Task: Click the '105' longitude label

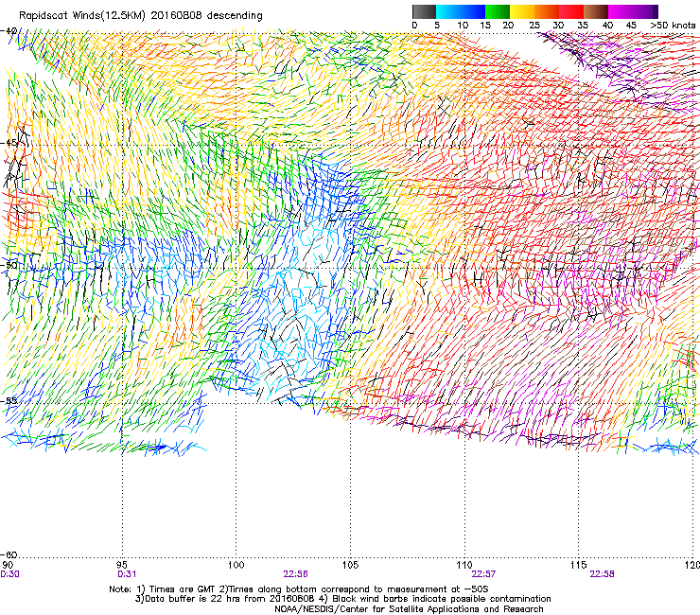Action: click(350, 565)
